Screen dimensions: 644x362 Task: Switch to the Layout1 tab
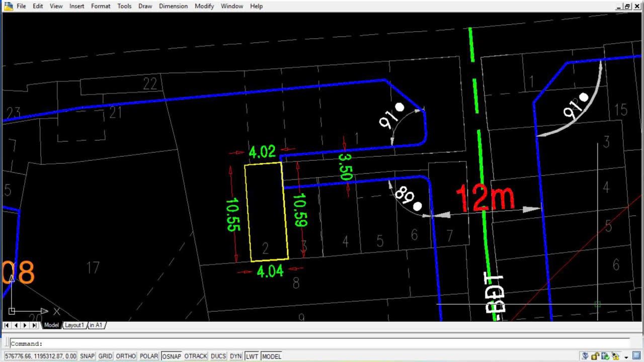74,325
